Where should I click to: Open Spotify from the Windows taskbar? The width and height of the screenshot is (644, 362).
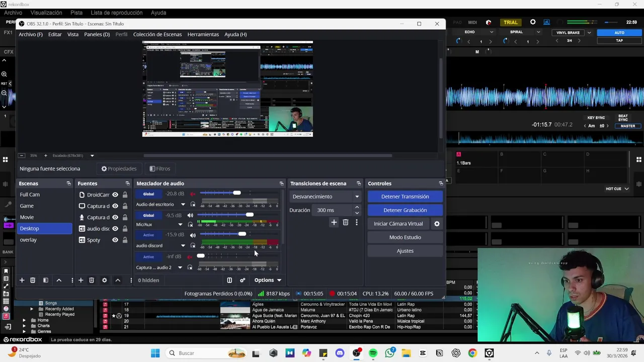(373, 353)
